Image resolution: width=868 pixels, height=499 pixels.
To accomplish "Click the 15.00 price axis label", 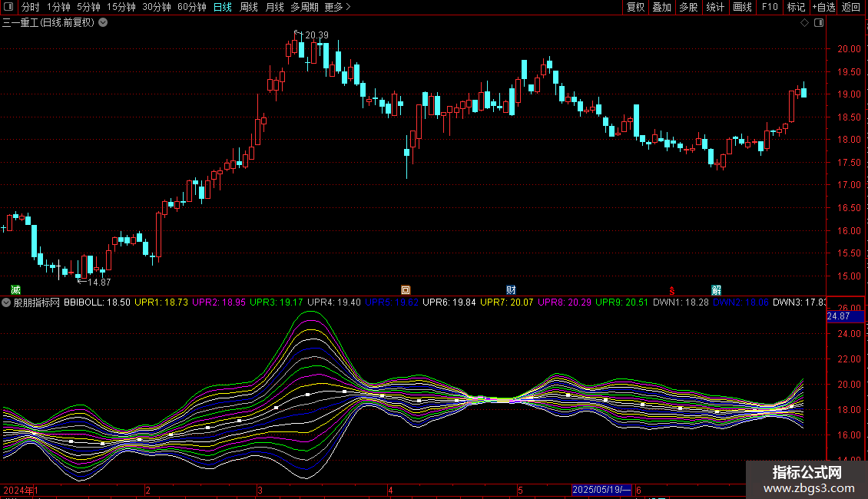I will click(849, 276).
